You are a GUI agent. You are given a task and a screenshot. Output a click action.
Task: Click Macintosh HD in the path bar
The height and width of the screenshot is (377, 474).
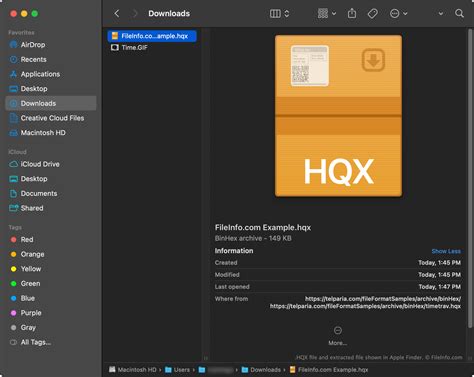(x=133, y=370)
